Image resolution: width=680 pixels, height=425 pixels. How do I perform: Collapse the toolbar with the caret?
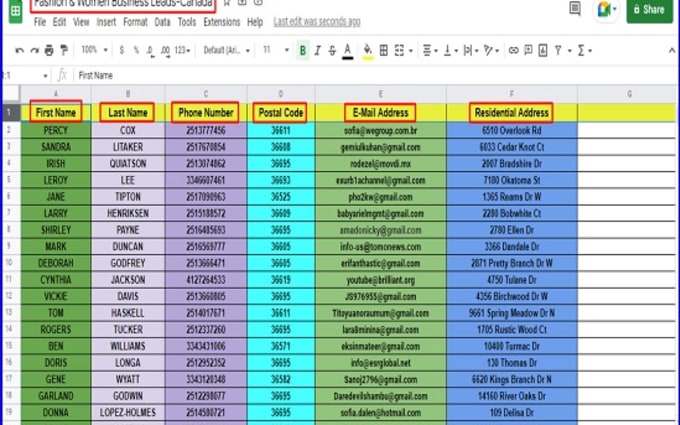[671, 51]
